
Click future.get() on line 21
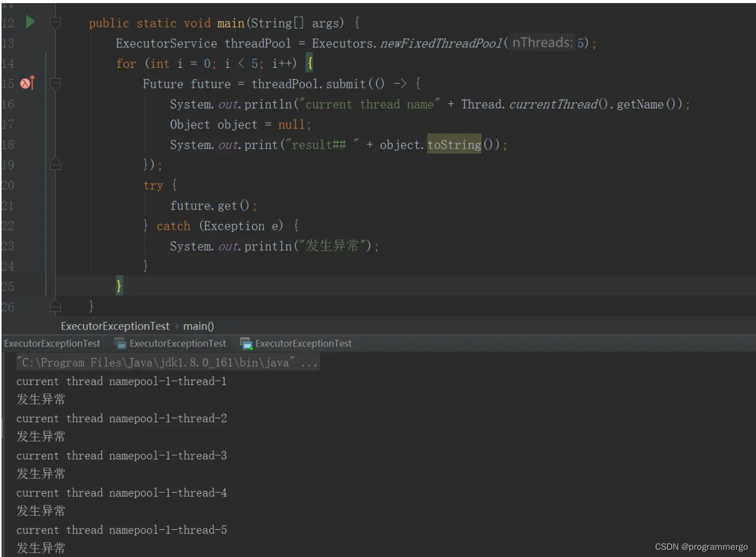(210, 206)
